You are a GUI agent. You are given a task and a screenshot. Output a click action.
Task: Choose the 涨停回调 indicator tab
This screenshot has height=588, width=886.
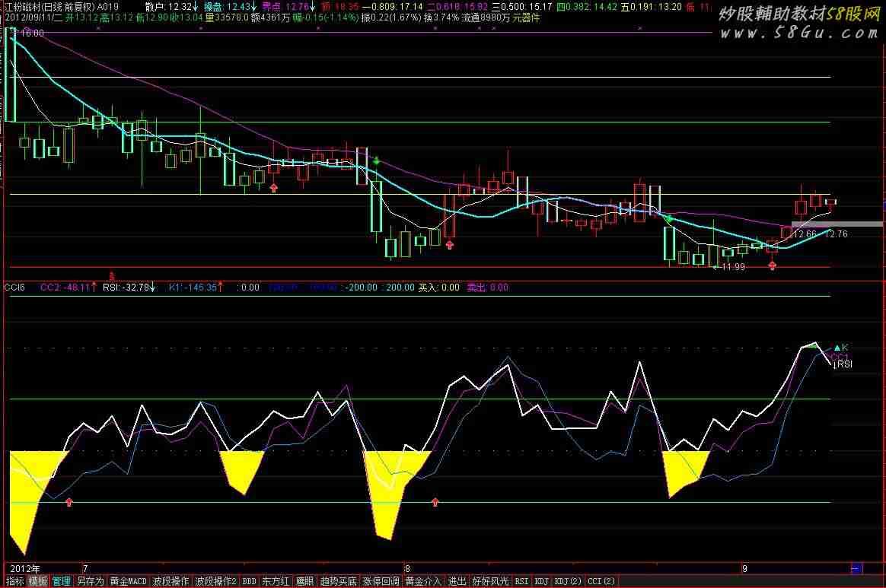point(381,581)
